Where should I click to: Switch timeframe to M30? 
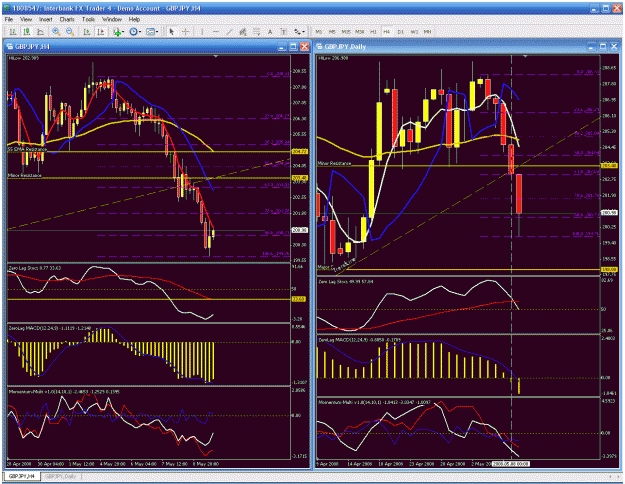(360, 32)
